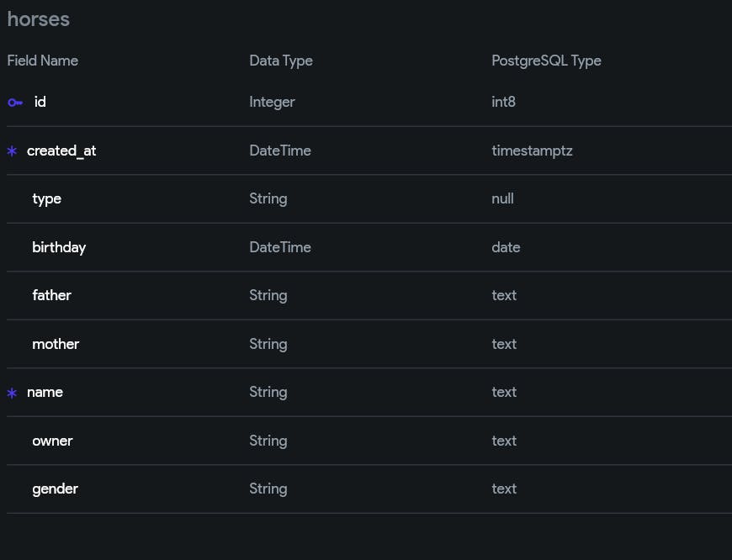This screenshot has height=560, width=732.
Task: Click the type field name
Action: [46, 198]
